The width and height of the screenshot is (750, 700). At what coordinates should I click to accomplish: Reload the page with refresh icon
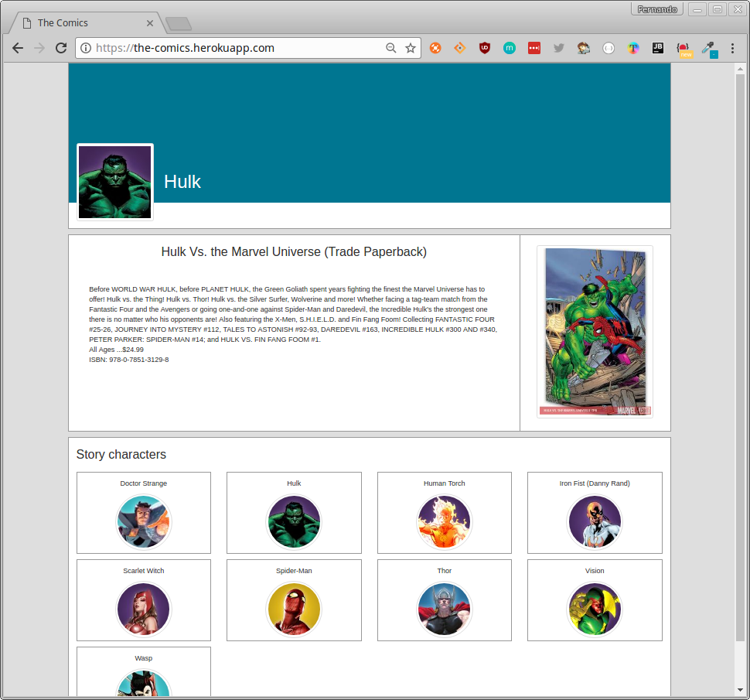tap(61, 48)
